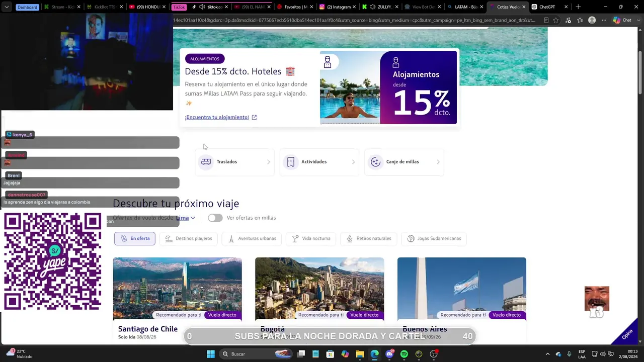Click the Actividades ticket icon

pos(290,162)
